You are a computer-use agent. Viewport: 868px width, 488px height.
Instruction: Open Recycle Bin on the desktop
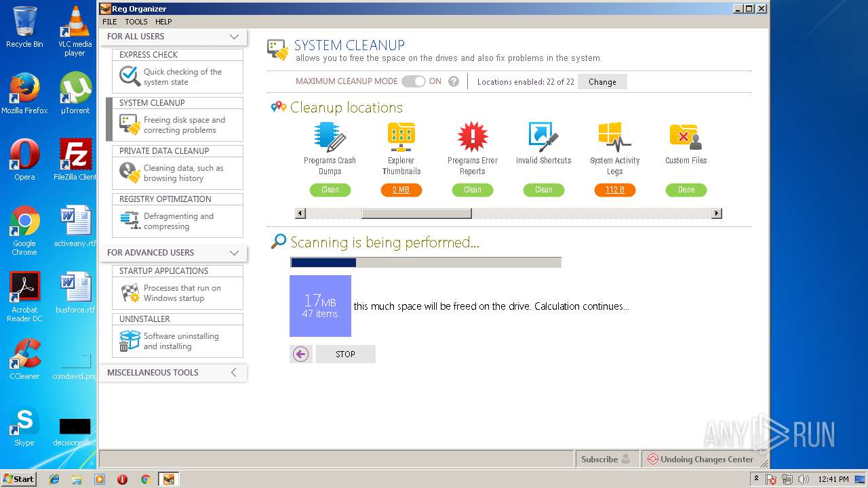pos(24,27)
